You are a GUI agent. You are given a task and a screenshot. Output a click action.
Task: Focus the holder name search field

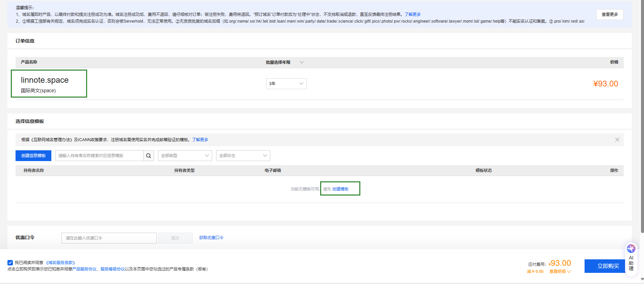coord(99,156)
